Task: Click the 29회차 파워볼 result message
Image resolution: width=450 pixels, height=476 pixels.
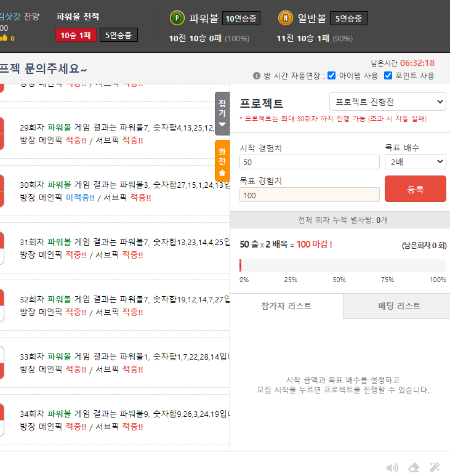Action: pyautogui.click(x=117, y=134)
